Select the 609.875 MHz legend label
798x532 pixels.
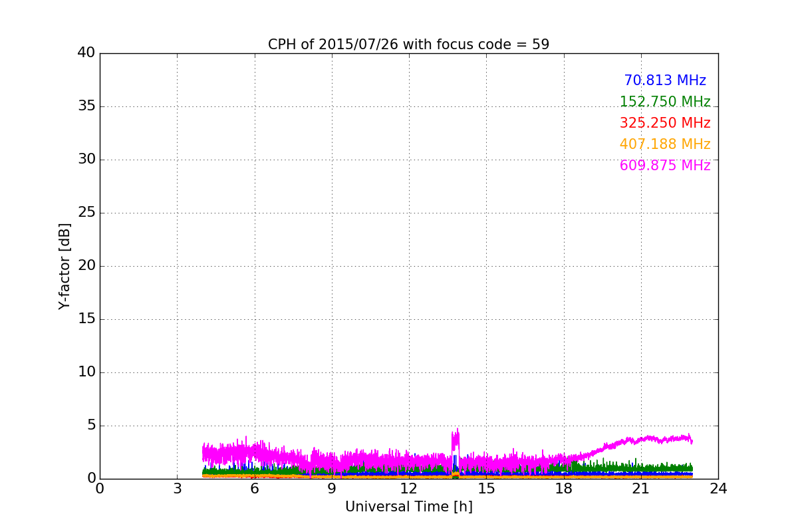[665, 166]
